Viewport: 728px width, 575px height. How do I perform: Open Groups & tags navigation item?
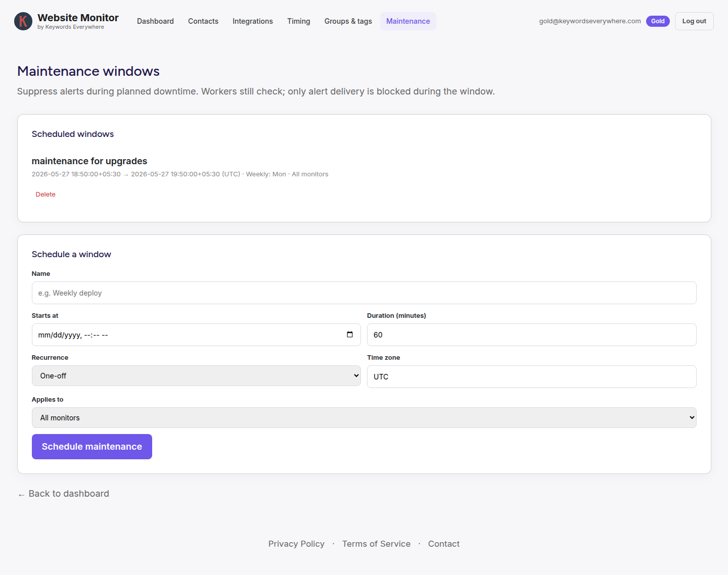348,21
